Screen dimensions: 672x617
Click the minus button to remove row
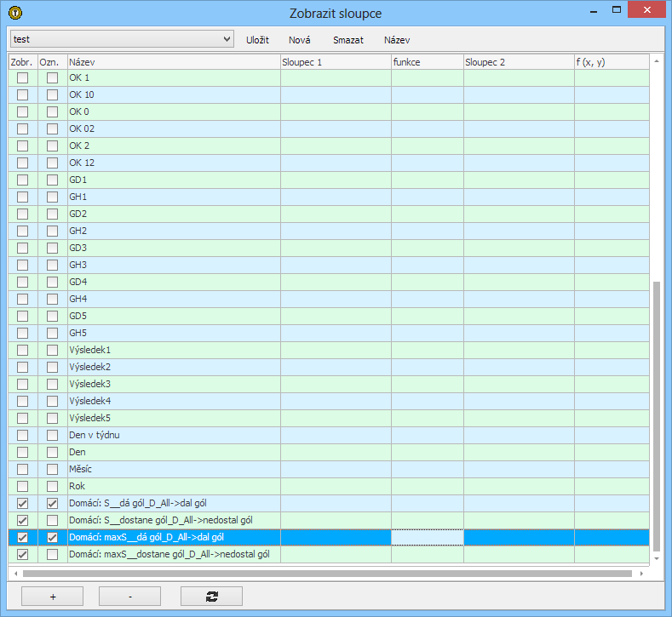129,597
